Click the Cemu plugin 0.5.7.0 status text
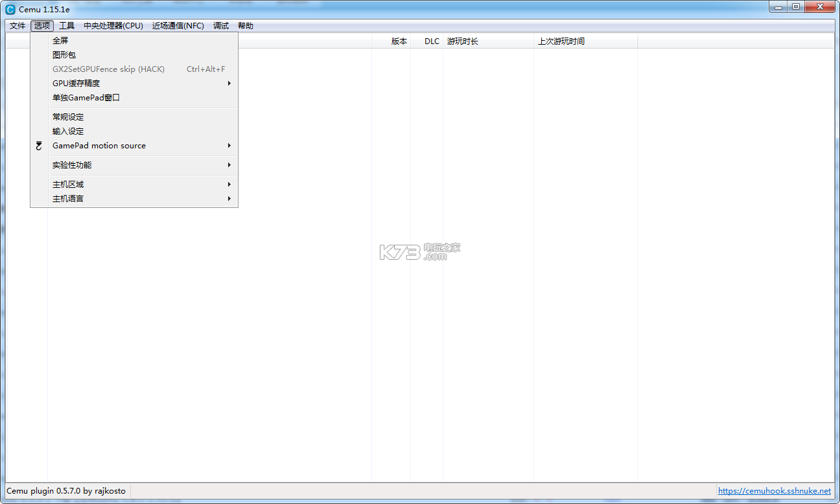 point(66,491)
